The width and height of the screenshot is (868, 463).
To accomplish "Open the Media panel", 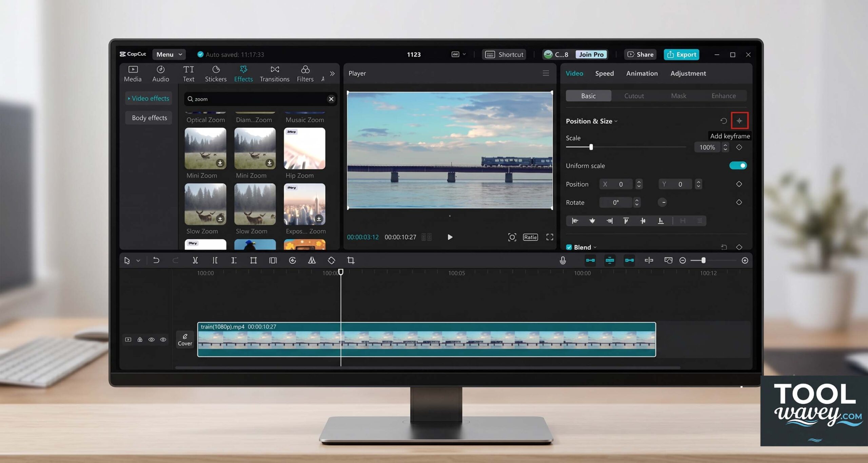I will [x=133, y=73].
